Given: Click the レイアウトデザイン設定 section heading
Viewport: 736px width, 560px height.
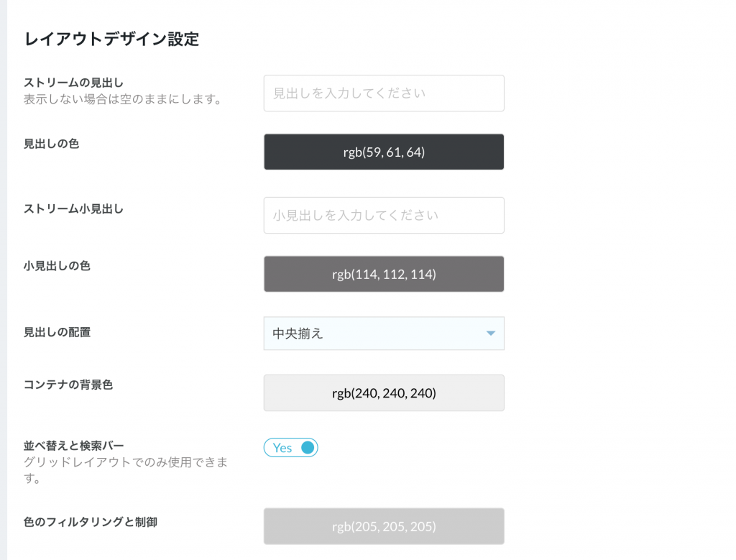Looking at the screenshot, I should [x=111, y=39].
